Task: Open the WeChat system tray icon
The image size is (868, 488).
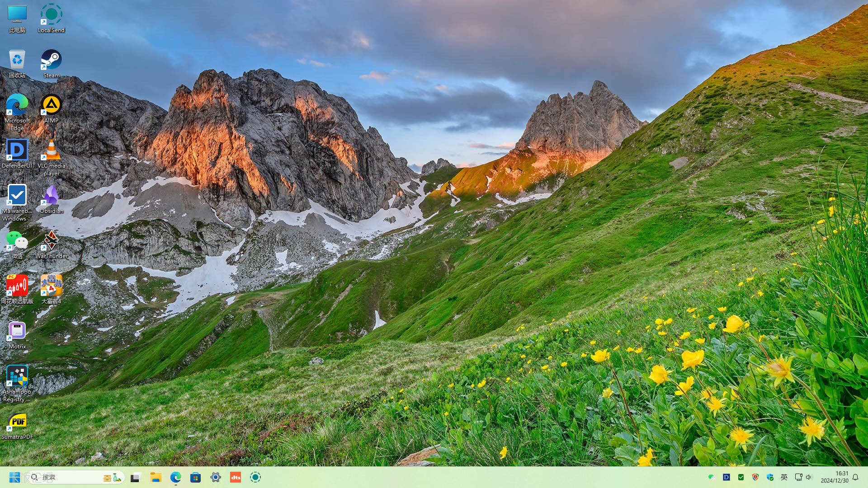Action: (712, 477)
